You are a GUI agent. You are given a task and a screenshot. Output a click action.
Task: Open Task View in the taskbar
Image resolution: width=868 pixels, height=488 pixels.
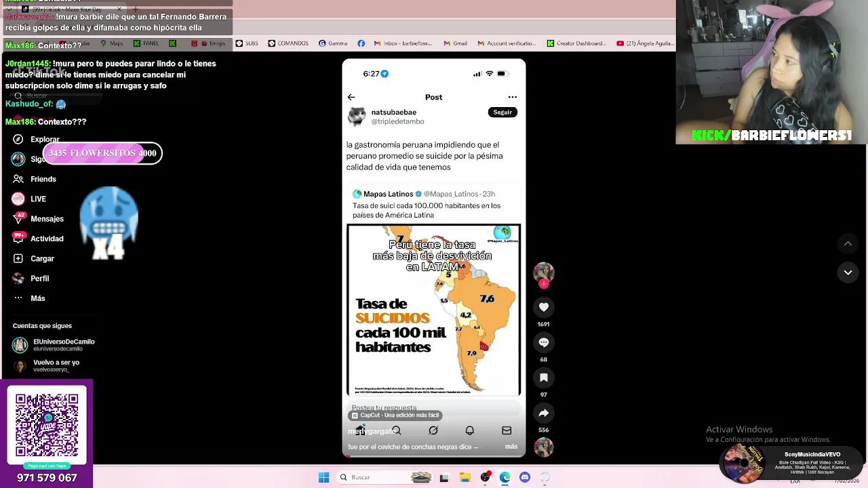(x=444, y=477)
